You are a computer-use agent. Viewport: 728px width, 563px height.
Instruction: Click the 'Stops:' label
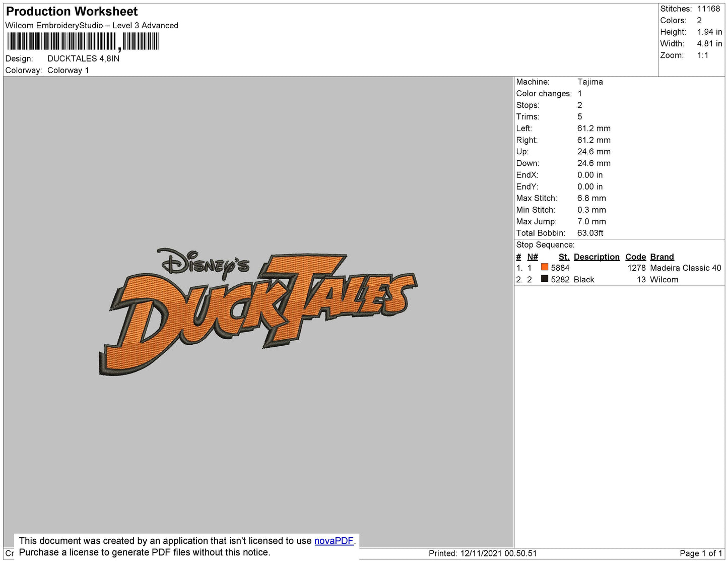[527, 105]
